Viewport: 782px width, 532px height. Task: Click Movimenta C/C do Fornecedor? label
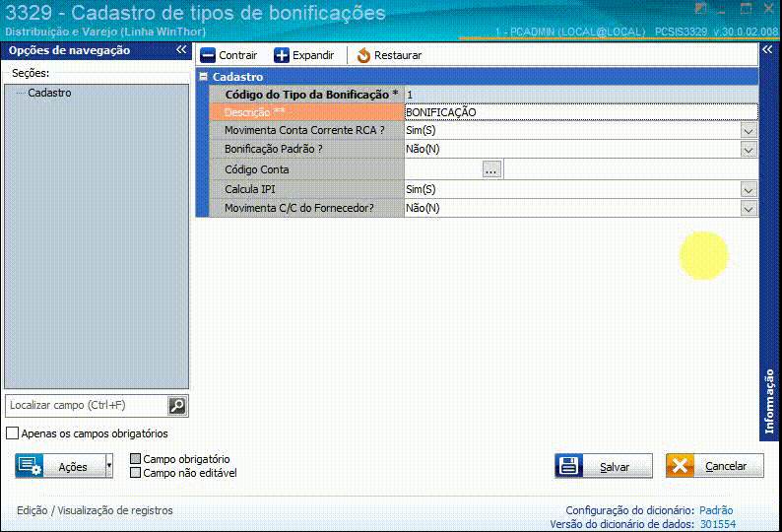coord(299,208)
